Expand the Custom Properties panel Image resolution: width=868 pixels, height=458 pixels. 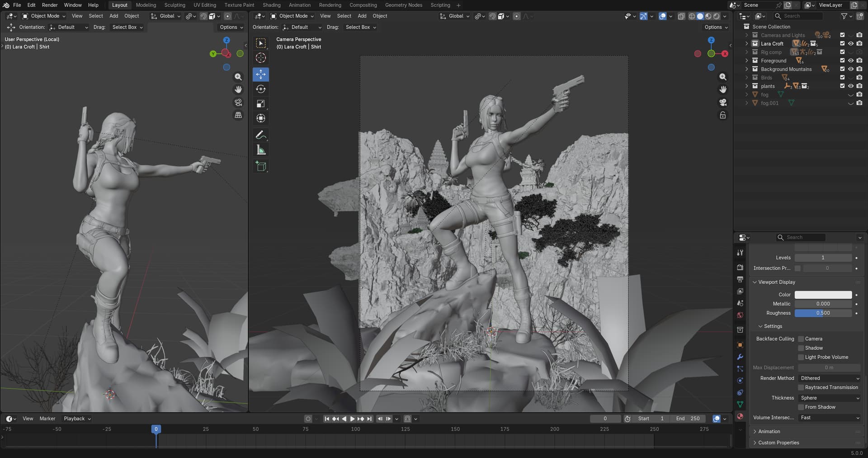(x=778, y=443)
